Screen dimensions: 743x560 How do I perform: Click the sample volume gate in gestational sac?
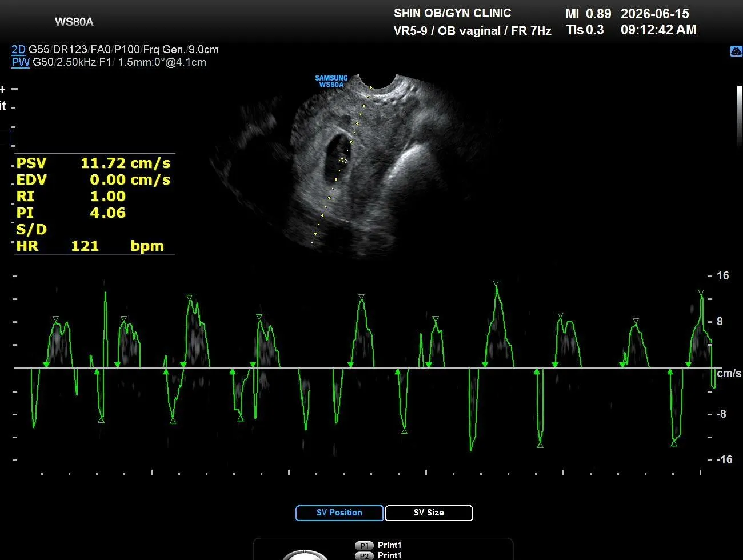(343, 161)
